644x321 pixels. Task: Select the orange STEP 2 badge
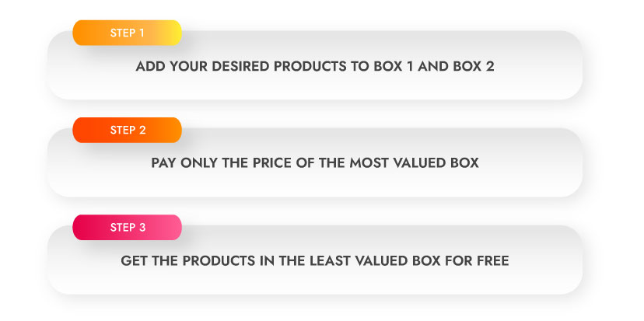[128, 130]
